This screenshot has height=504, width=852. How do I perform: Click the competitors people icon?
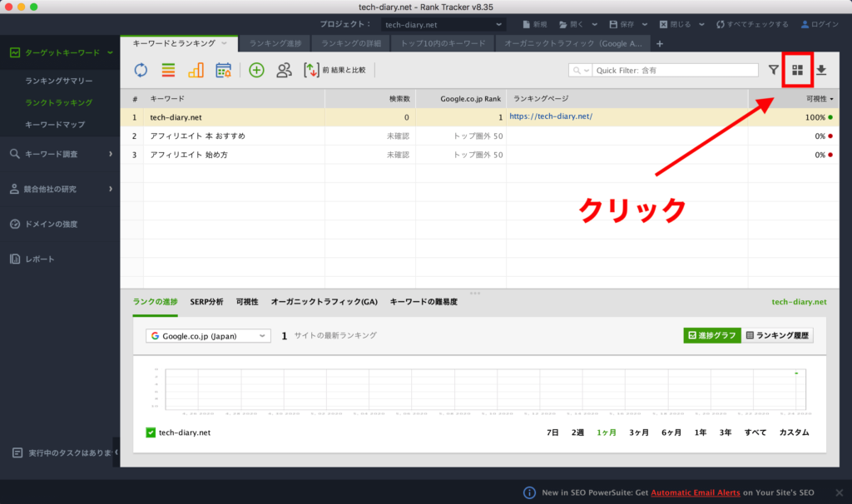[x=284, y=70]
